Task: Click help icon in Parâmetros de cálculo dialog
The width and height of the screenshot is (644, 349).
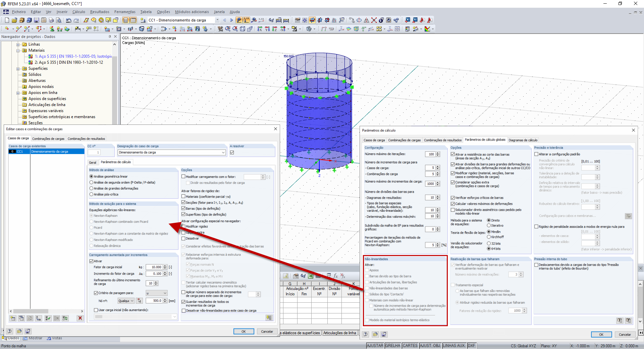Action: coord(366,334)
